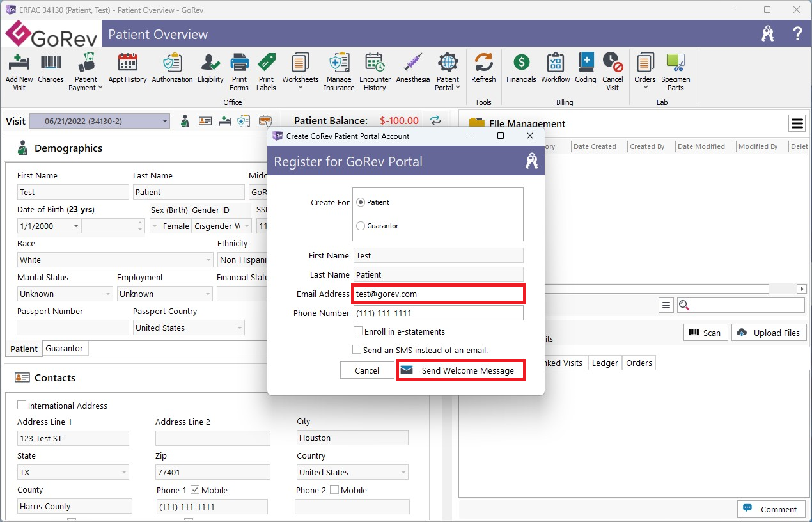Click the Email Address field in dialog
Image resolution: width=812 pixels, height=522 pixels.
[439, 294]
